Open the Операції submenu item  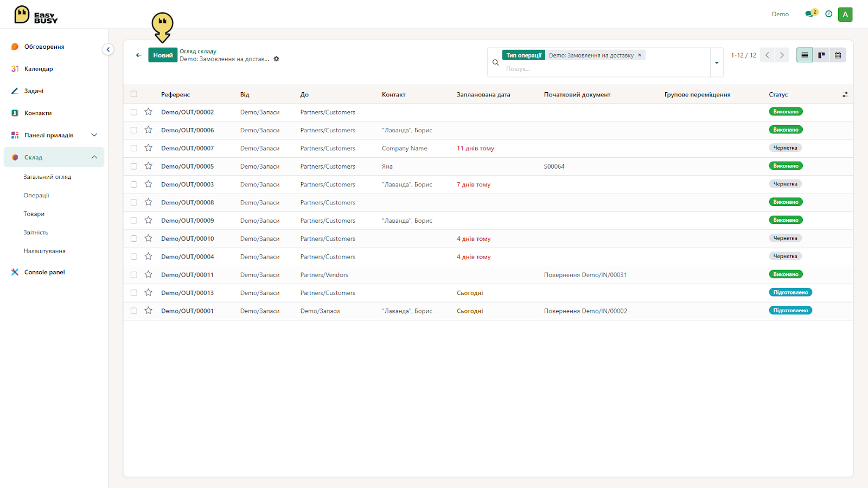pos(36,195)
